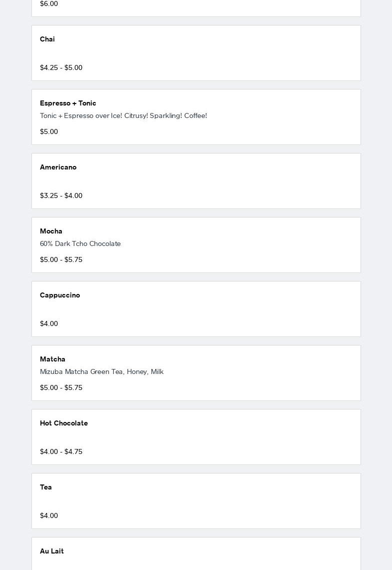
Task: Click the $4.00 price under Tea
Action: (49, 515)
